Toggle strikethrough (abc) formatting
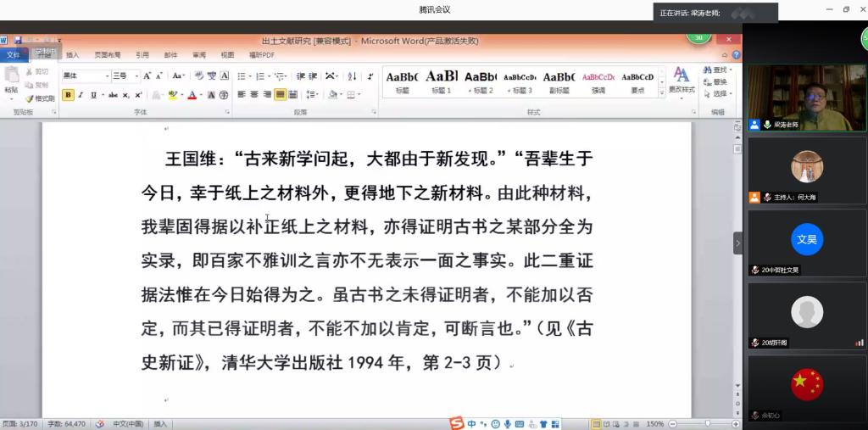The width and height of the screenshot is (868, 430). [x=113, y=95]
